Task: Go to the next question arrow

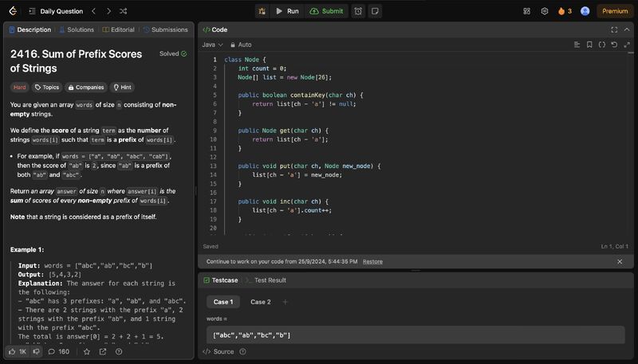Action: pyautogui.click(x=108, y=11)
